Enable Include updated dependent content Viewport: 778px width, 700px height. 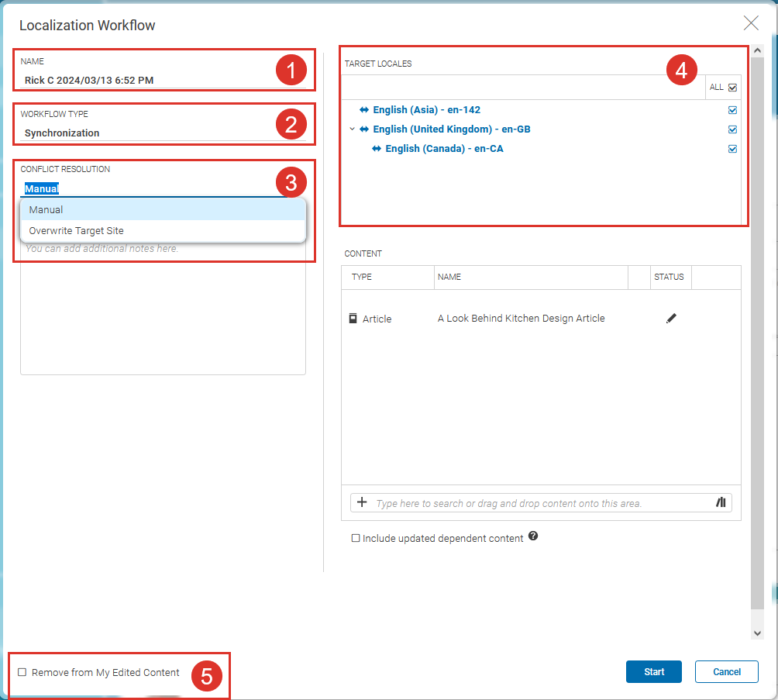pos(355,538)
